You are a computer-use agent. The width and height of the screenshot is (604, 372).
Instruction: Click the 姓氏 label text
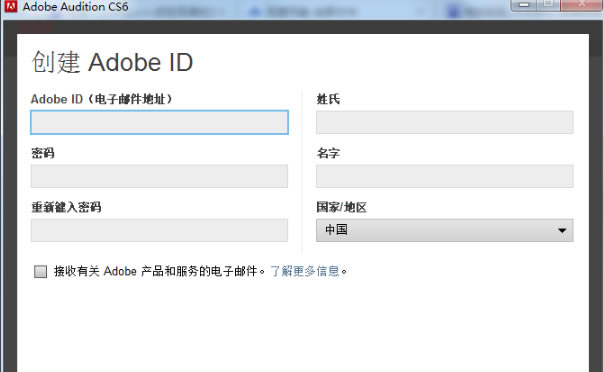328,99
